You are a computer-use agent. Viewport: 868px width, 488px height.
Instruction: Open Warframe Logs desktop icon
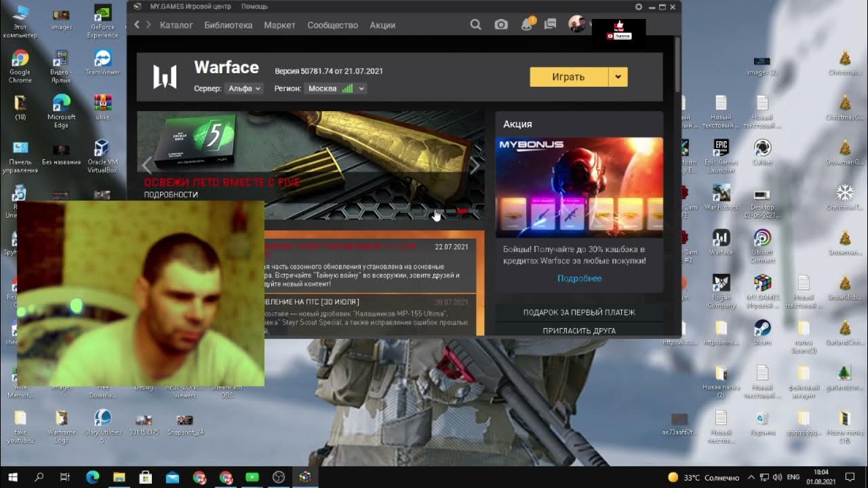pos(61,426)
